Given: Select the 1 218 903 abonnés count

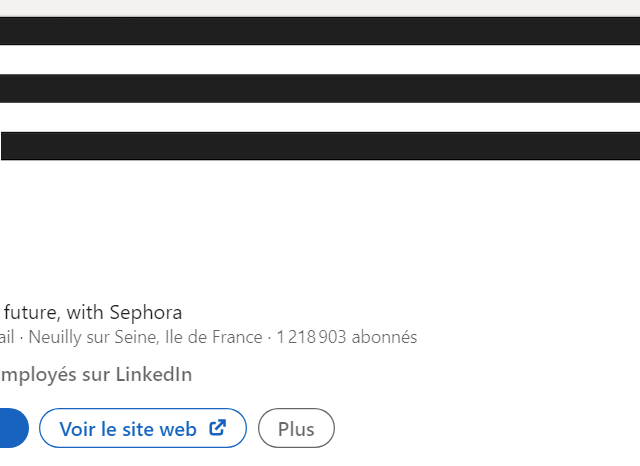Looking at the screenshot, I should point(347,337).
